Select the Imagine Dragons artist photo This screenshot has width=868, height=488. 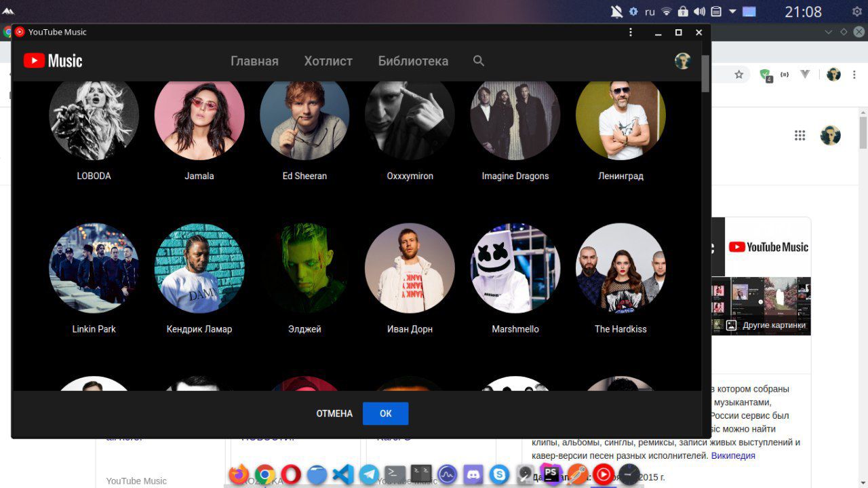[x=515, y=116]
